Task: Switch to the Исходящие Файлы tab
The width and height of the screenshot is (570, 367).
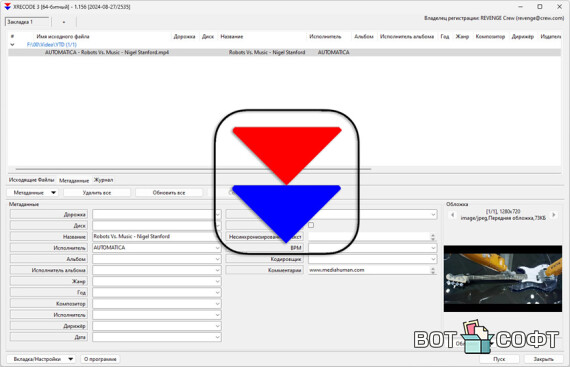Action: tap(32, 180)
